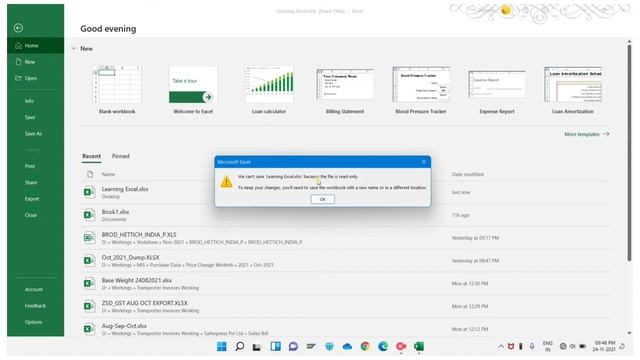Open the red screen recorder taskbar icon
Viewport: 640px width, 360px height.
pos(401,347)
